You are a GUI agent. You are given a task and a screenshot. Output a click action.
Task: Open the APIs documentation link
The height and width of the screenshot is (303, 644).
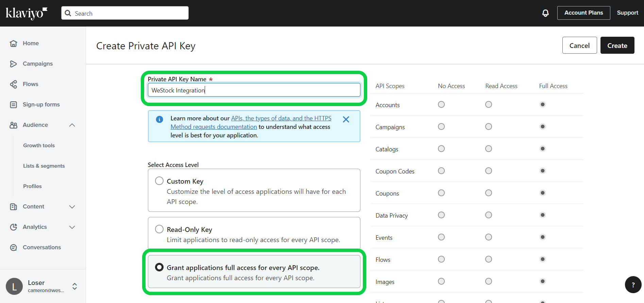(x=251, y=122)
